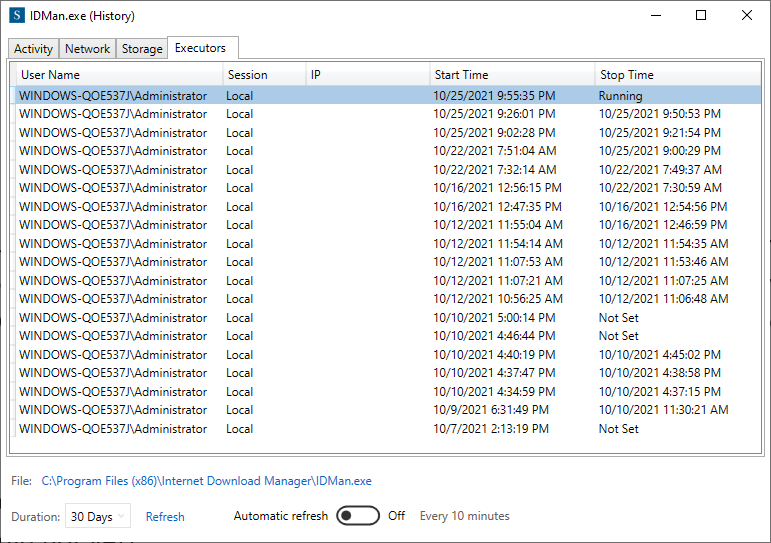Screen dimensions: 771x543
Task: Click stop time 10/10/2021 4:37:15 PM
Action: point(659,392)
